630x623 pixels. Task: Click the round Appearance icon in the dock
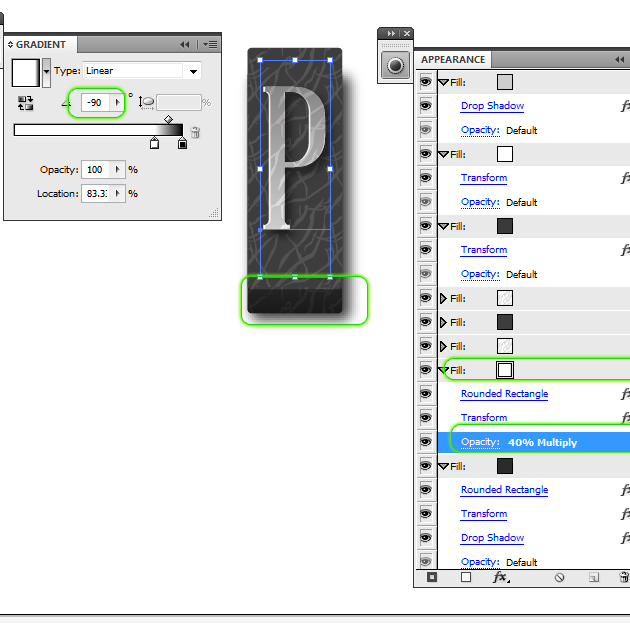(395, 65)
